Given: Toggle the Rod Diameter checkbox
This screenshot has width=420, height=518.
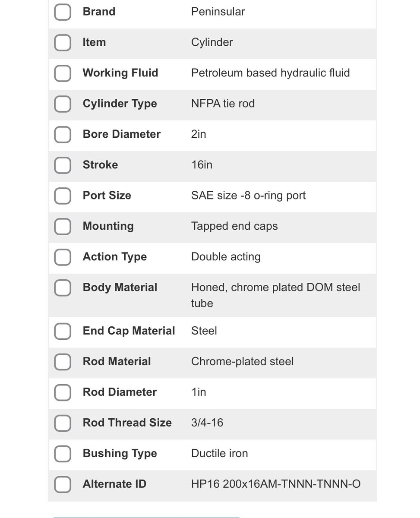Looking at the screenshot, I should (63, 392).
